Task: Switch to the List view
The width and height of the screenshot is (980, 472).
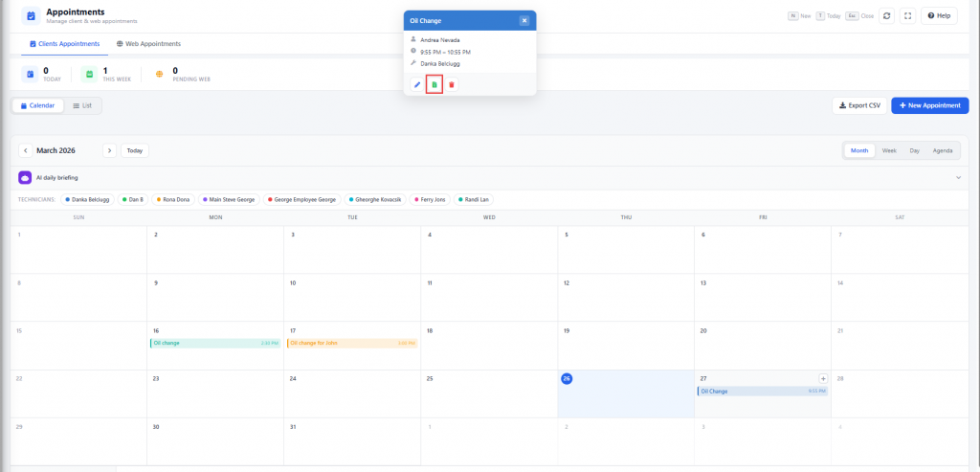Action: [82, 105]
